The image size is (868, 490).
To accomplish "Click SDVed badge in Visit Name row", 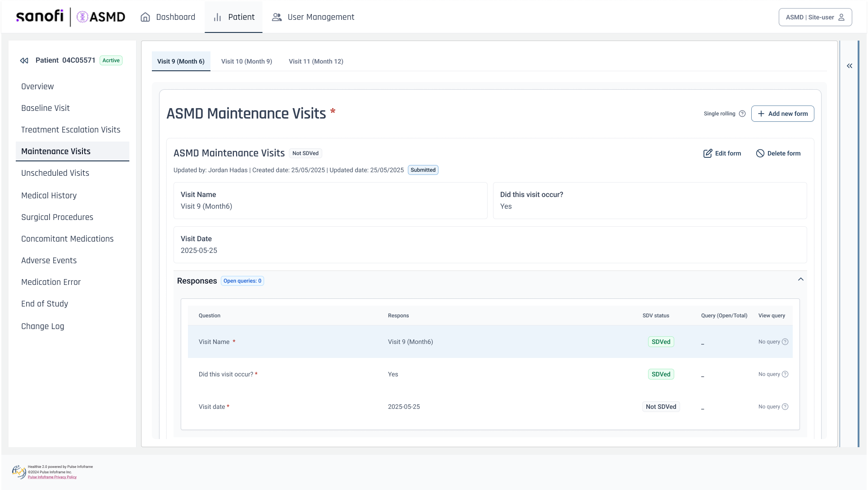I will (661, 342).
